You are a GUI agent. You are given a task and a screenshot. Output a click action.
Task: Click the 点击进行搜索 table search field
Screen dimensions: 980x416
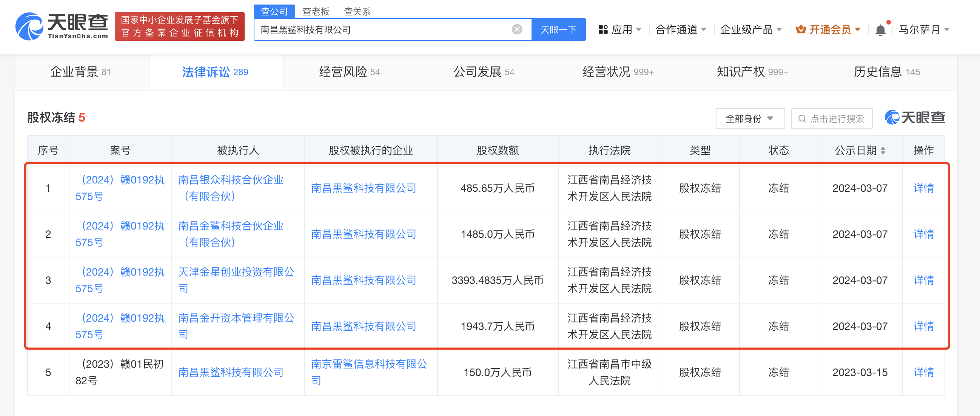point(832,119)
